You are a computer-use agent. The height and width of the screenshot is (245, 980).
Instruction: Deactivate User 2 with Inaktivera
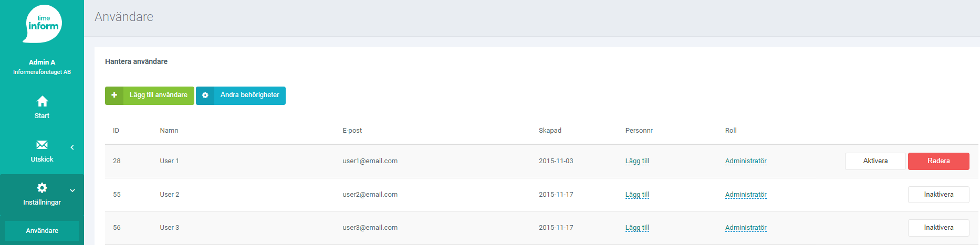(x=939, y=195)
